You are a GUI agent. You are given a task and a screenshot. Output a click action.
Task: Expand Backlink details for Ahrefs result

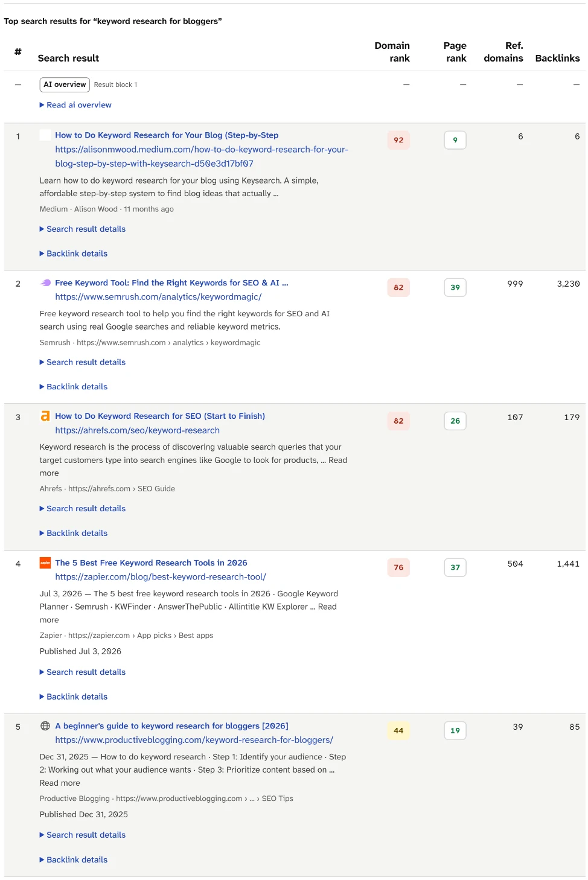(74, 534)
